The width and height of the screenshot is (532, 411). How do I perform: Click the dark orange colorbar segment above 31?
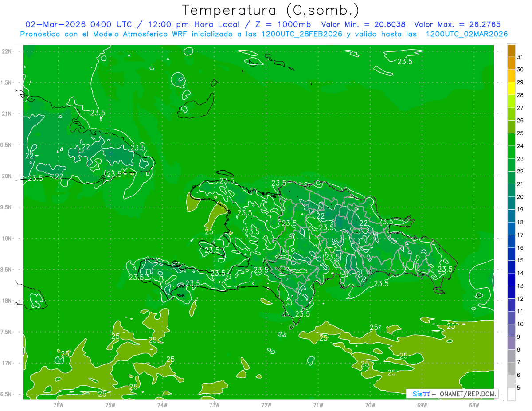(x=511, y=51)
